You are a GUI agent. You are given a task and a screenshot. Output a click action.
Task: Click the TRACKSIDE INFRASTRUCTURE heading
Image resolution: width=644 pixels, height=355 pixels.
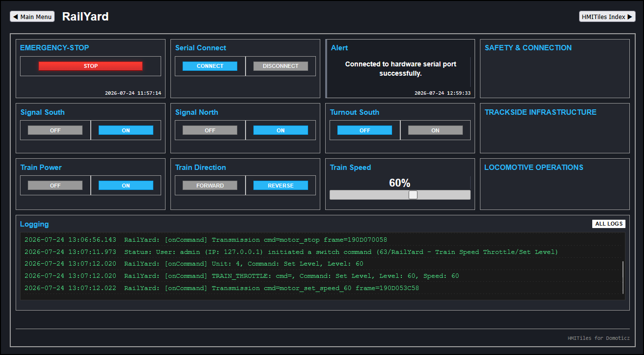tap(540, 112)
